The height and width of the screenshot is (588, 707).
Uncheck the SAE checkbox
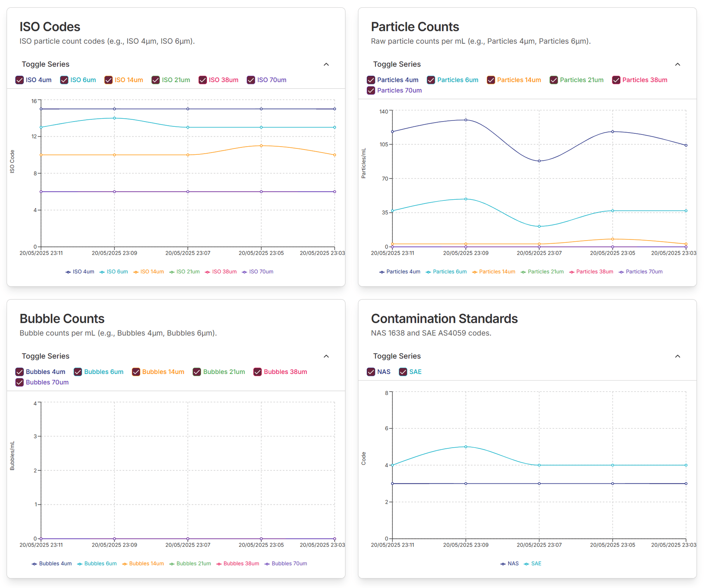[x=402, y=372]
